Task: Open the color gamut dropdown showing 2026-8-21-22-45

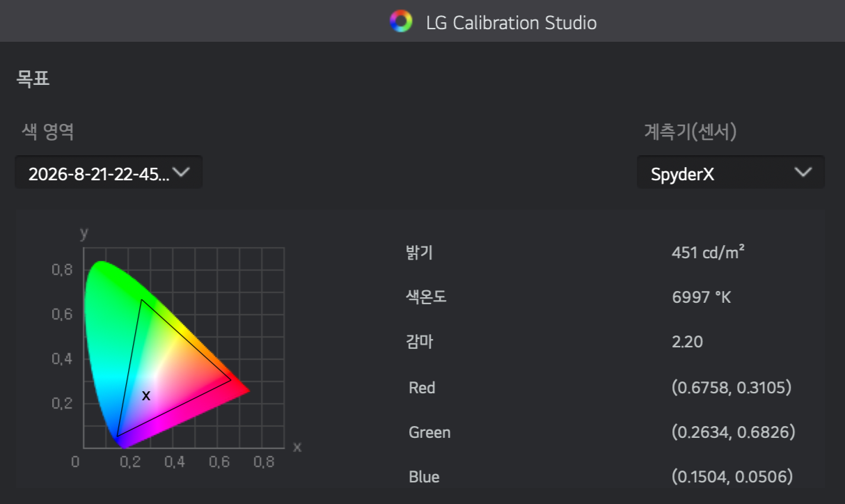Action: tap(109, 172)
